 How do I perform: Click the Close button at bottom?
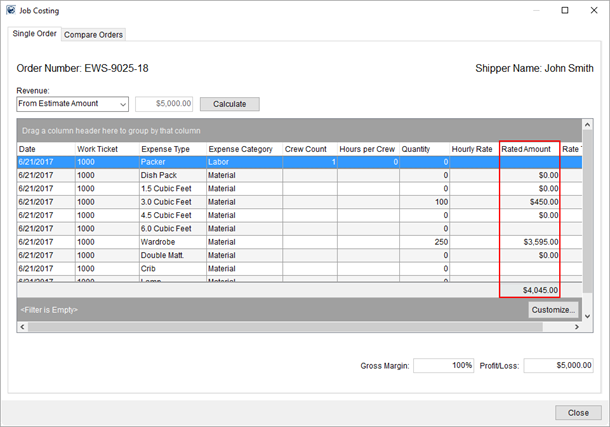[578, 412]
